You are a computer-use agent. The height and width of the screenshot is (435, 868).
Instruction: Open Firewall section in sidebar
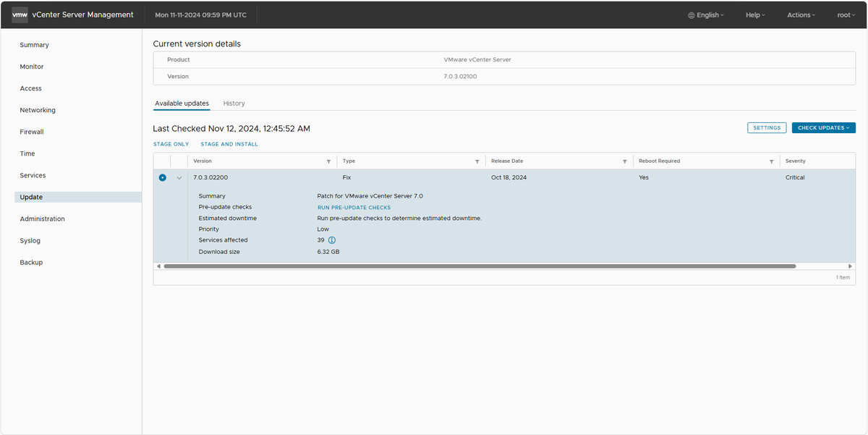[32, 132]
